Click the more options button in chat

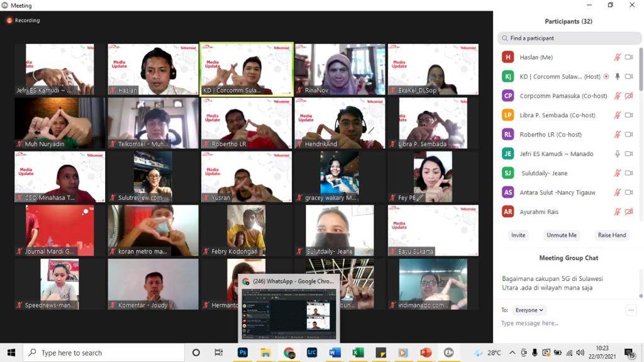point(631,310)
